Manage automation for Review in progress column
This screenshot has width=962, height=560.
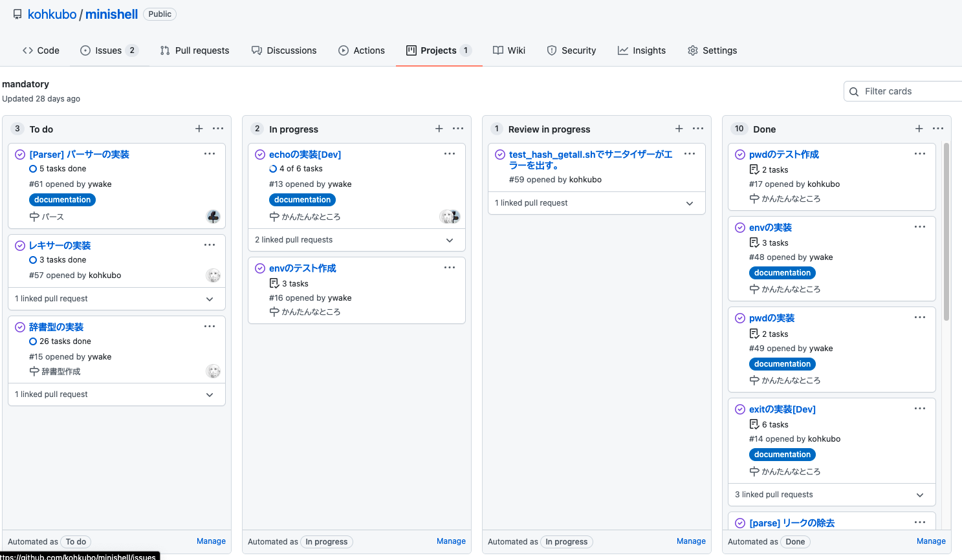[x=691, y=541]
